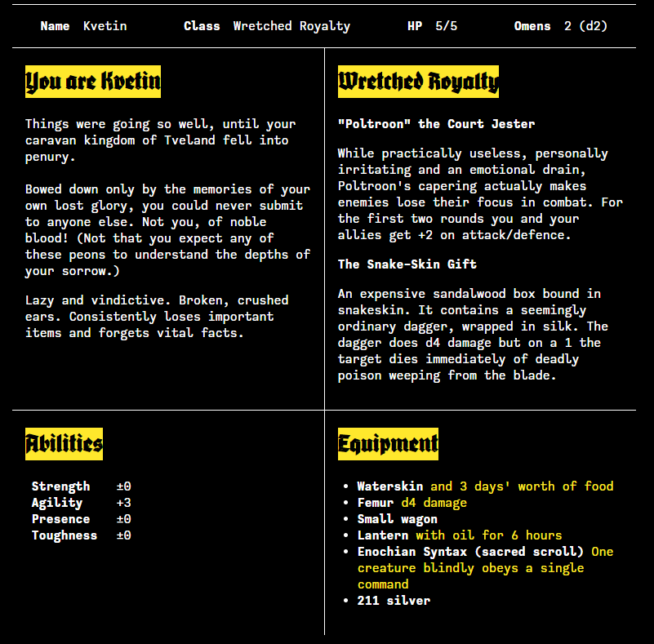Select the Femur equipment item

pos(376,503)
